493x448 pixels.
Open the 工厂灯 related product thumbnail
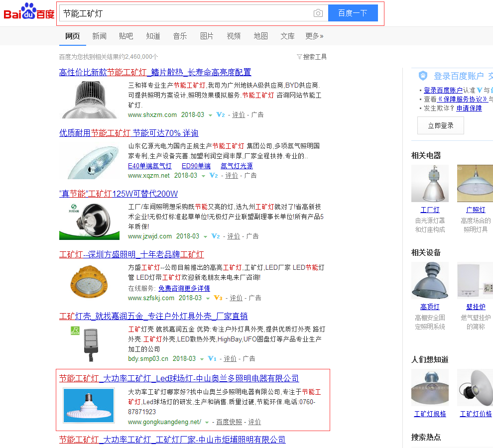coord(430,183)
